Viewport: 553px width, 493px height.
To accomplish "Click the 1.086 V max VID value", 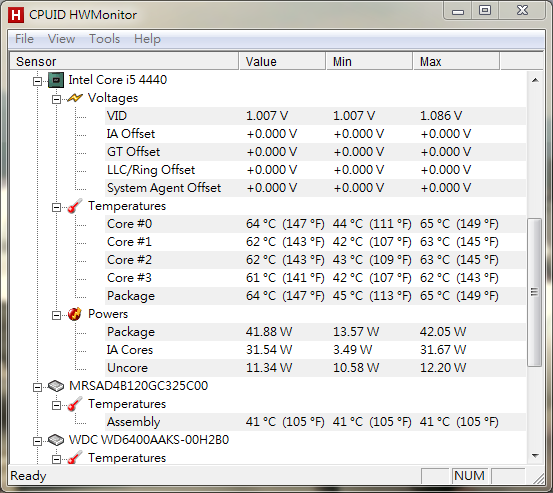I will click(441, 116).
